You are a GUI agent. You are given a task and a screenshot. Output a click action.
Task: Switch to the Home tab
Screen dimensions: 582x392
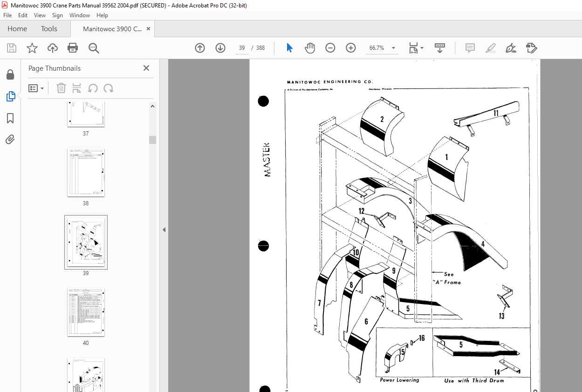[17, 29]
